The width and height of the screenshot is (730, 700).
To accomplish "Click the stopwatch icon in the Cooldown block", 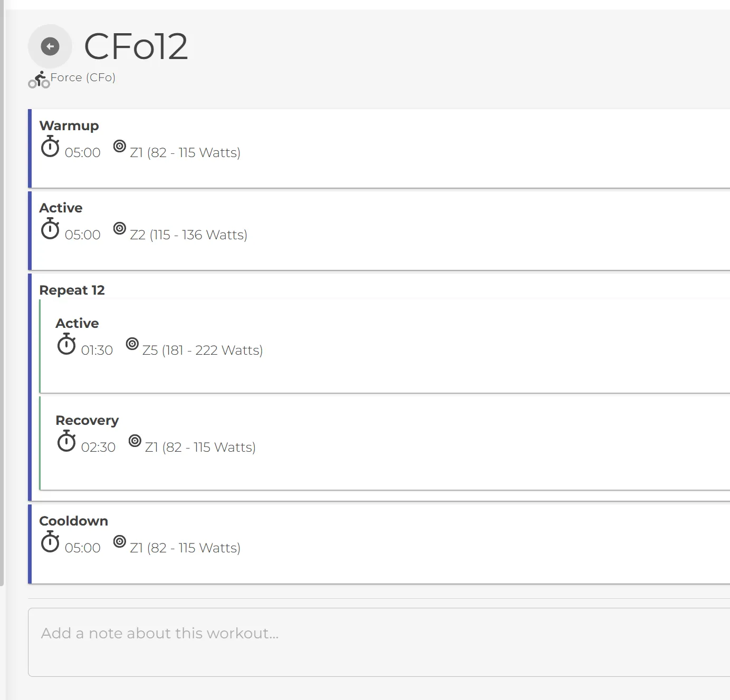I will pyautogui.click(x=50, y=543).
